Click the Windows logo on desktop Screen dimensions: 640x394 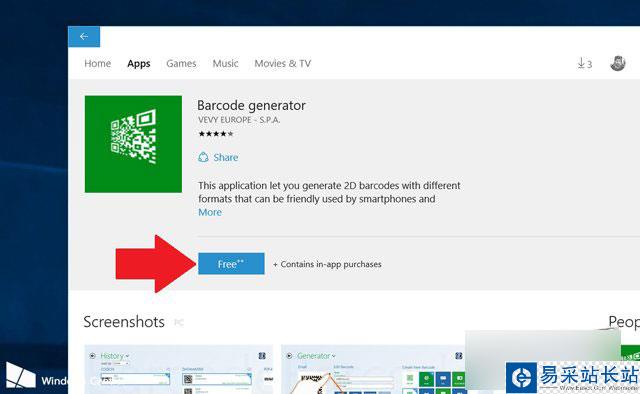tap(20, 376)
